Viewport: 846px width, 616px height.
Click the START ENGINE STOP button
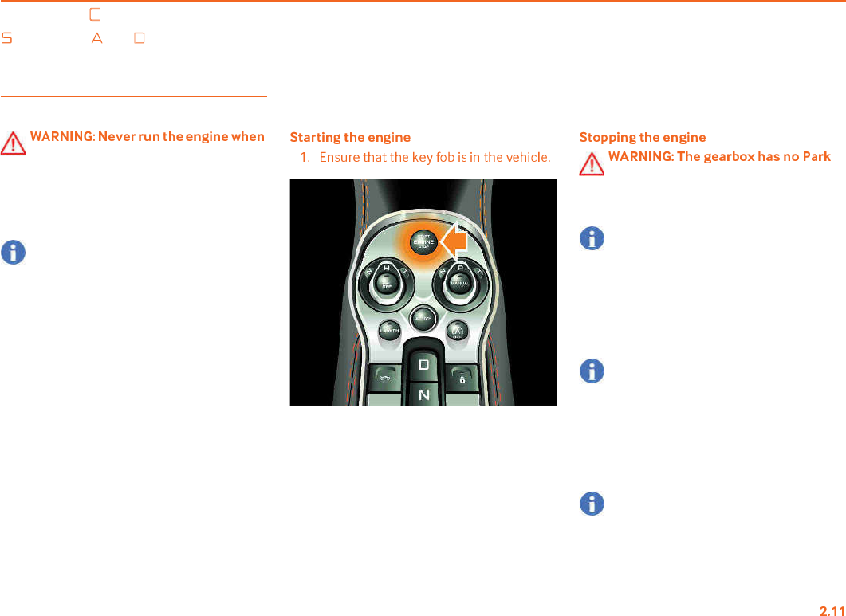click(x=423, y=242)
